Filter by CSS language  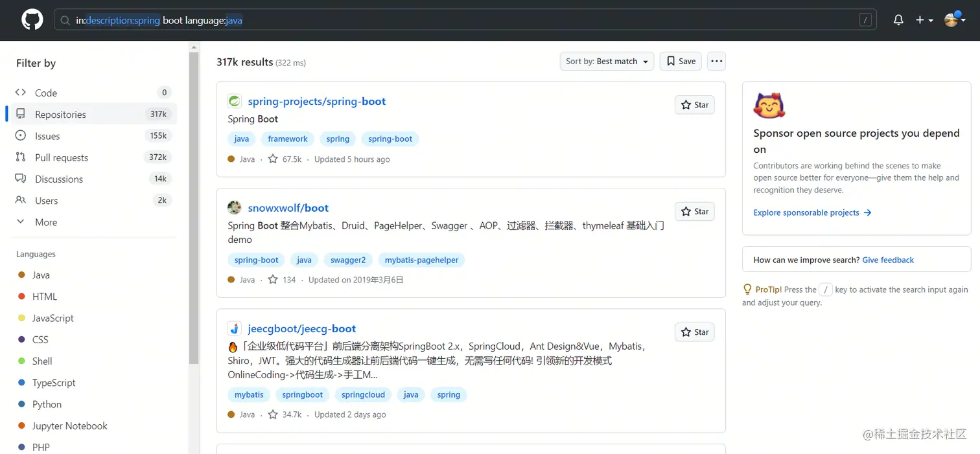(x=40, y=339)
